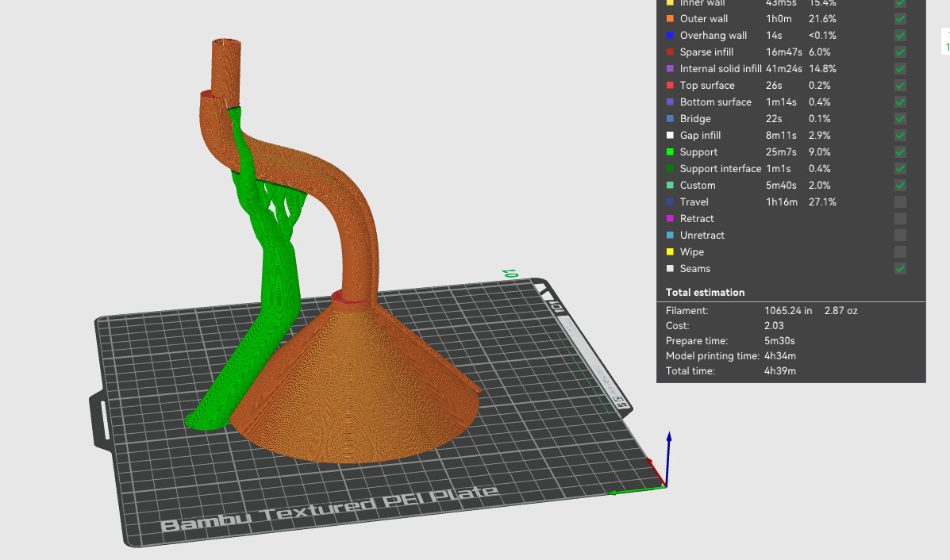Select the Bridge line type row
Image resolution: width=950 pixels, height=560 pixels.
(790, 119)
